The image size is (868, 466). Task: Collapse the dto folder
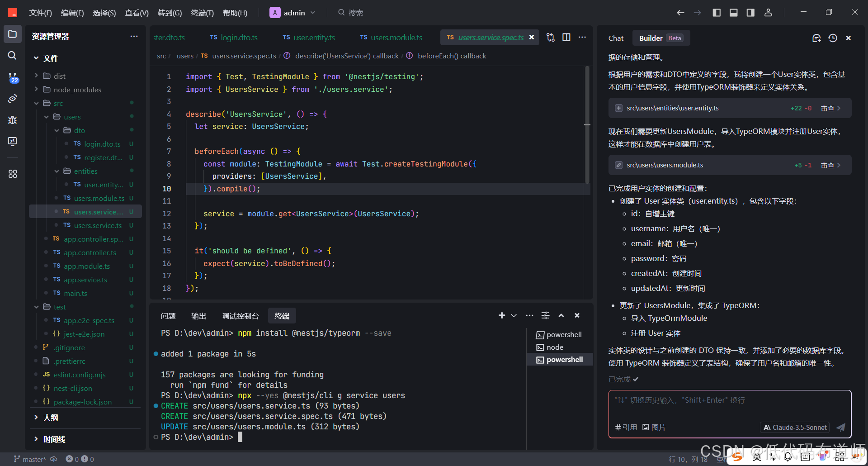80,130
